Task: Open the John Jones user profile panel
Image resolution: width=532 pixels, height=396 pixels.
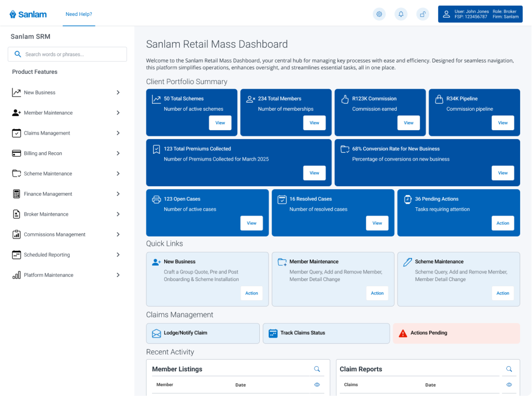Action: [x=480, y=14]
